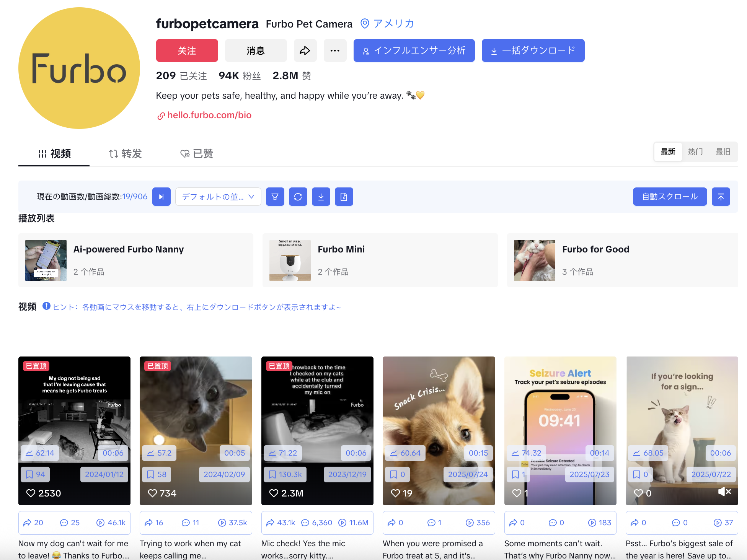This screenshot has width=747, height=560.
Task: Click the 19/906 video count text
Action: pyautogui.click(x=135, y=197)
